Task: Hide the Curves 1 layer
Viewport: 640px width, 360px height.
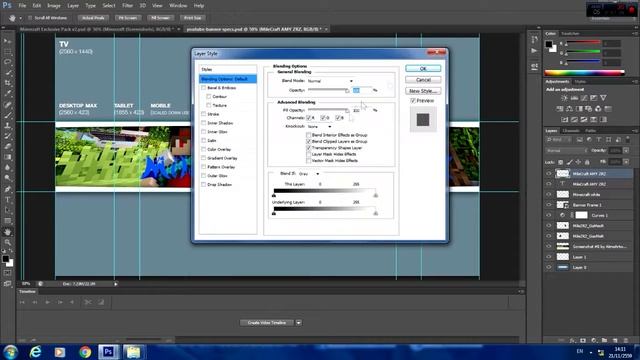Action: coord(549,215)
